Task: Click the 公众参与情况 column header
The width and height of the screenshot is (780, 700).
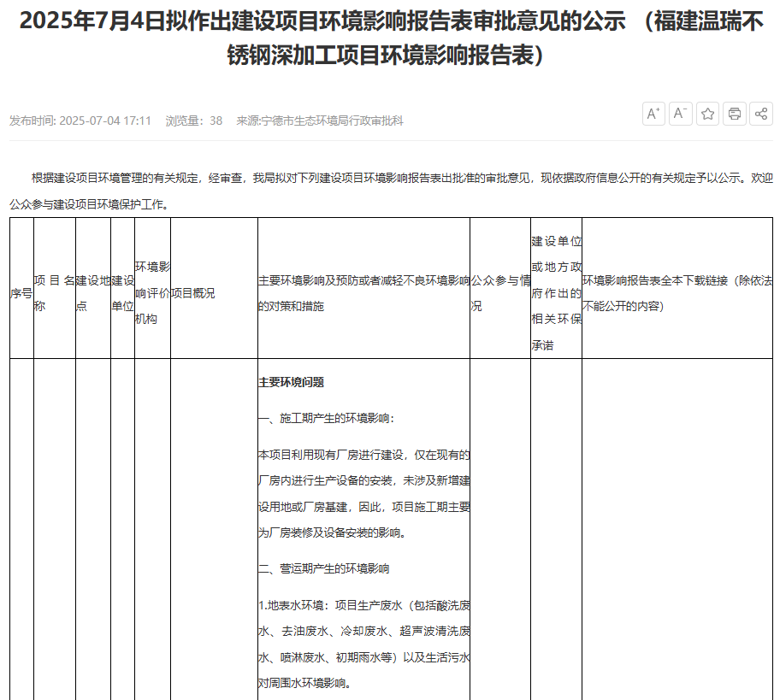Action: pos(499,292)
